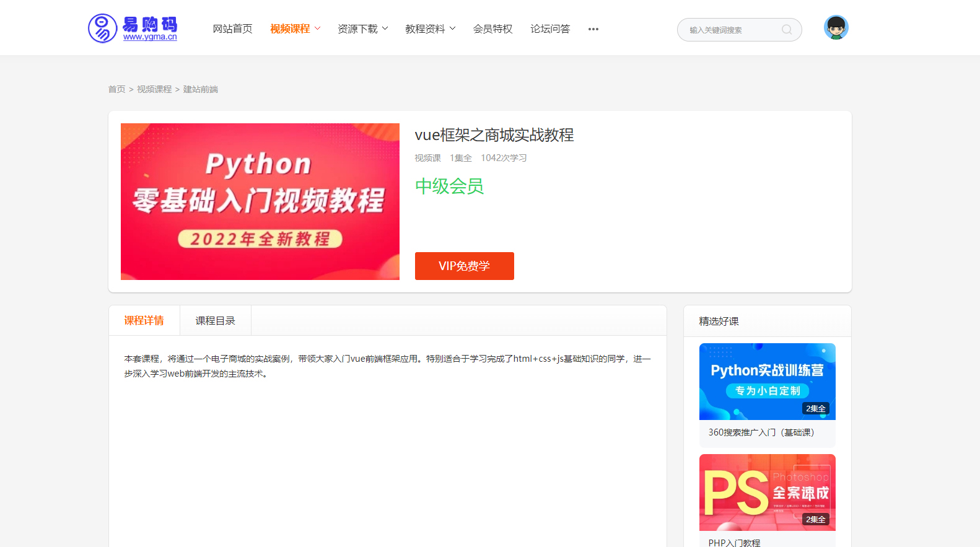
Task: Open the user avatar profile
Action: pos(836,28)
